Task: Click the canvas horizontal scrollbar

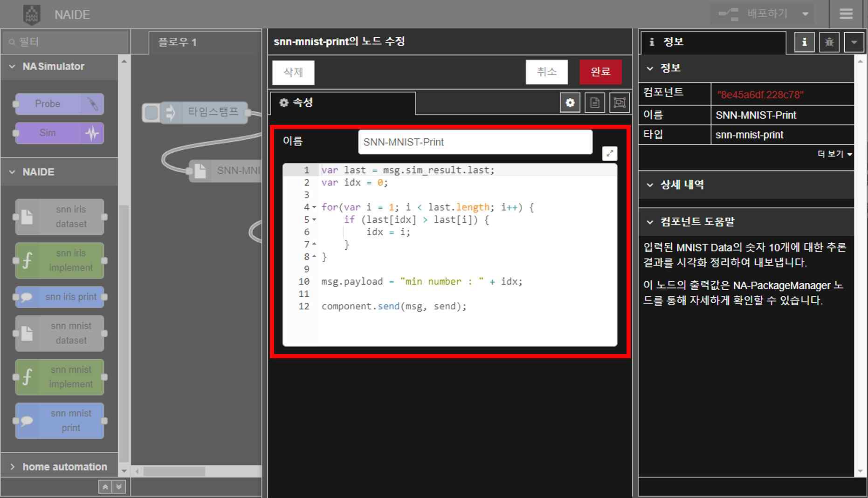Action: (174, 472)
